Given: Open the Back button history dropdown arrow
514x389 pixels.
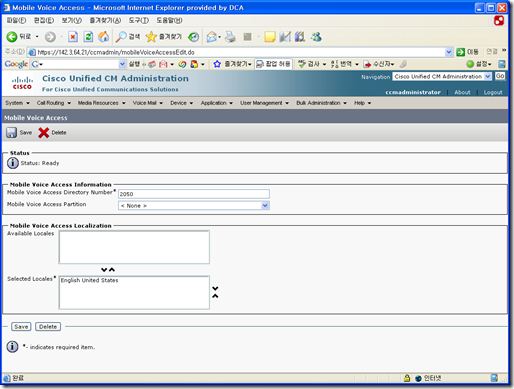Looking at the screenshot, I should [37, 37].
